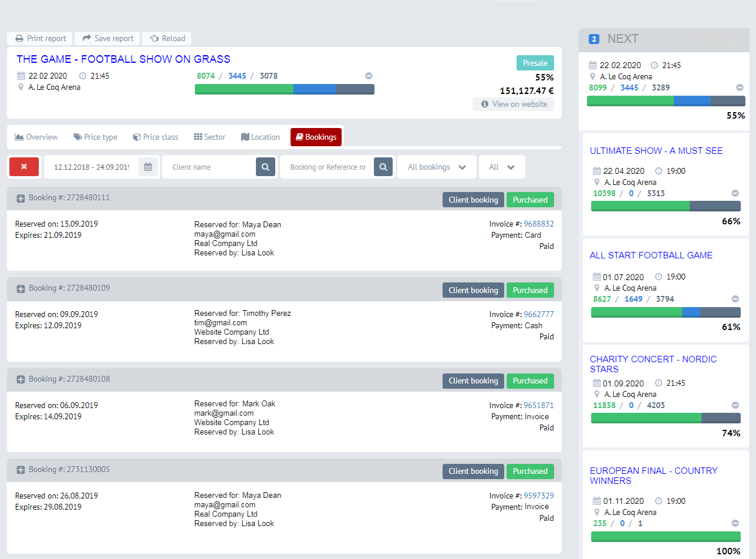Click the magnifier icon to search client name
The height and width of the screenshot is (559, 756).
[x=265, y=167]
